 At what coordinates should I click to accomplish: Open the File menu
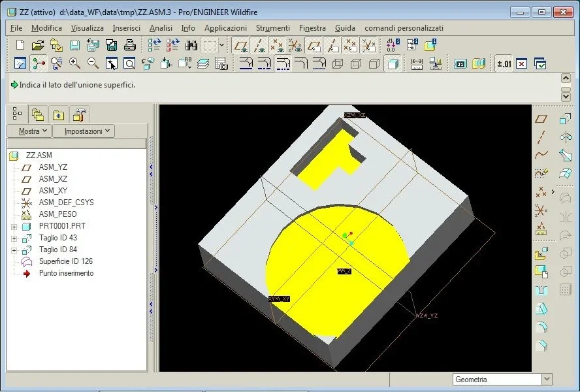[16, 28]
